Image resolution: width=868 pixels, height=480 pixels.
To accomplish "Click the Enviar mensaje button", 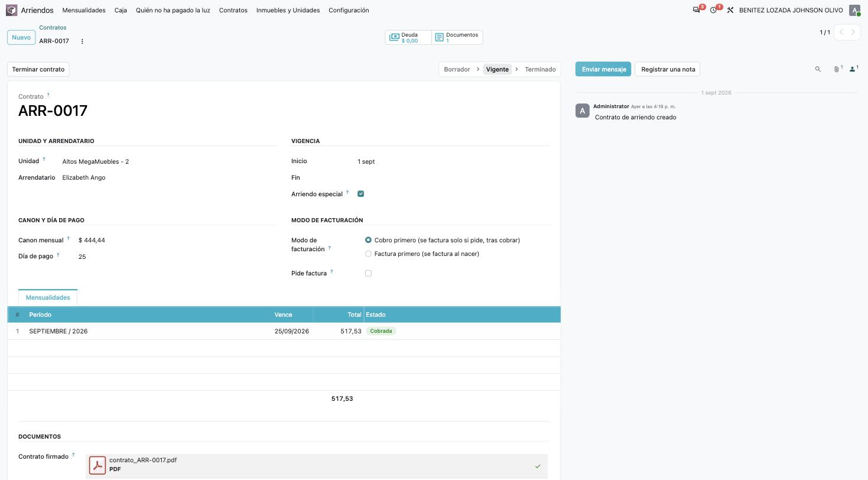I will [x=603, y=69].
